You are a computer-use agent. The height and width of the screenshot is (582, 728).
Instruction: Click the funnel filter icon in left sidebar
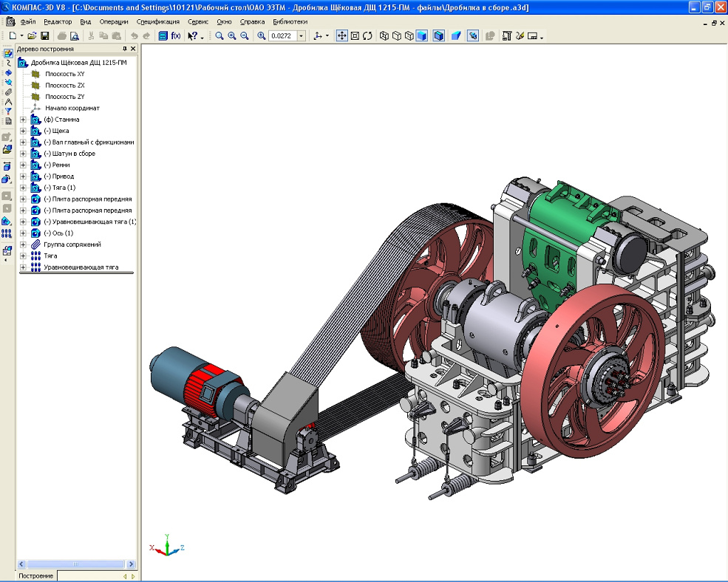[8, 112]
